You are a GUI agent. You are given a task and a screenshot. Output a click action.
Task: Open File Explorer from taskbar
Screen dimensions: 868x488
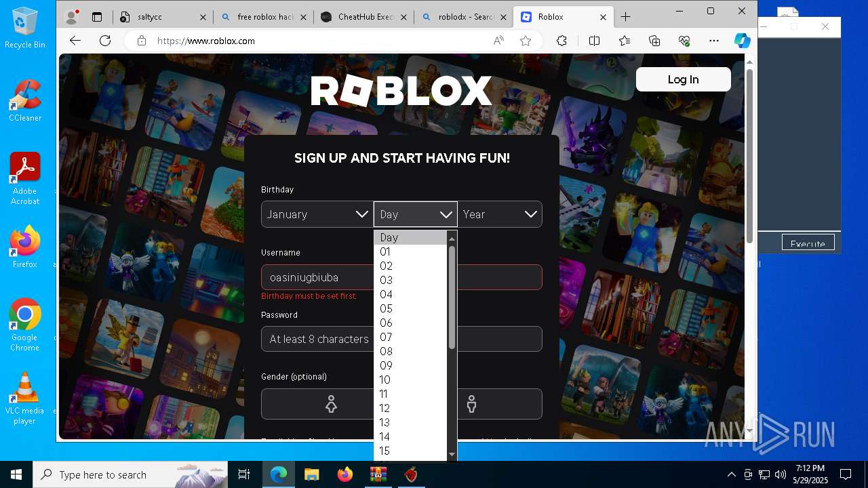coord(311,474)
